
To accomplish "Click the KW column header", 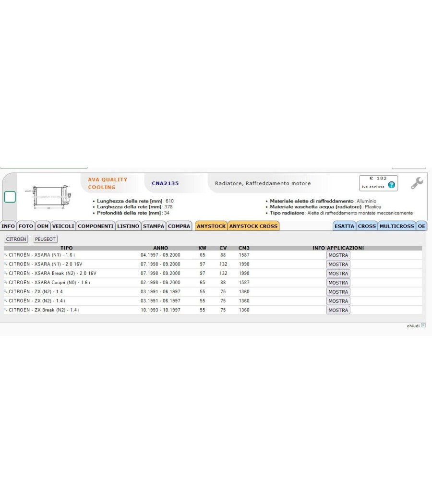I will pyautogui.click(x=202, y=248).
